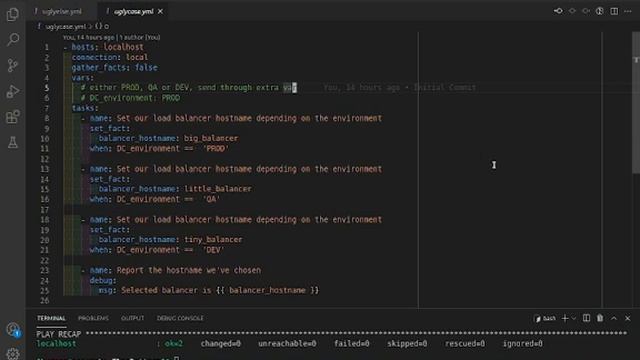The height and width of the screenshot is (360, 640).
Task: Click the {} 0 breadcrumb symbol
Action: [102, 27]
